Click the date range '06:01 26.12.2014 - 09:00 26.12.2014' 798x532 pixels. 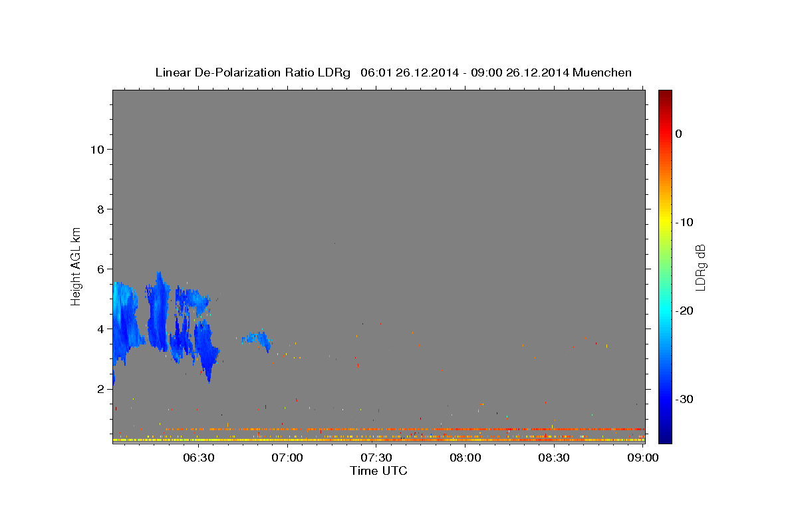coord(464,72)
